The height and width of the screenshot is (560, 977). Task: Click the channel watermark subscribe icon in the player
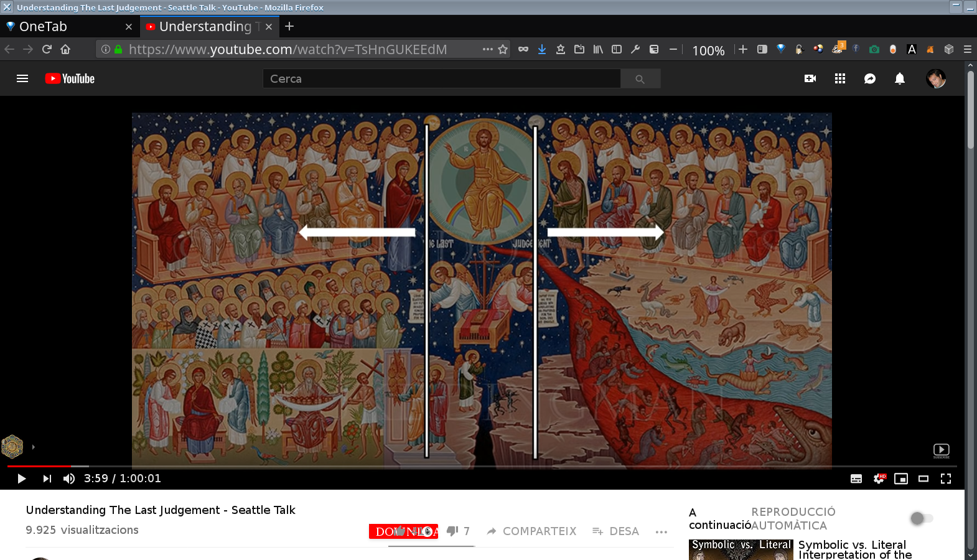942,450
